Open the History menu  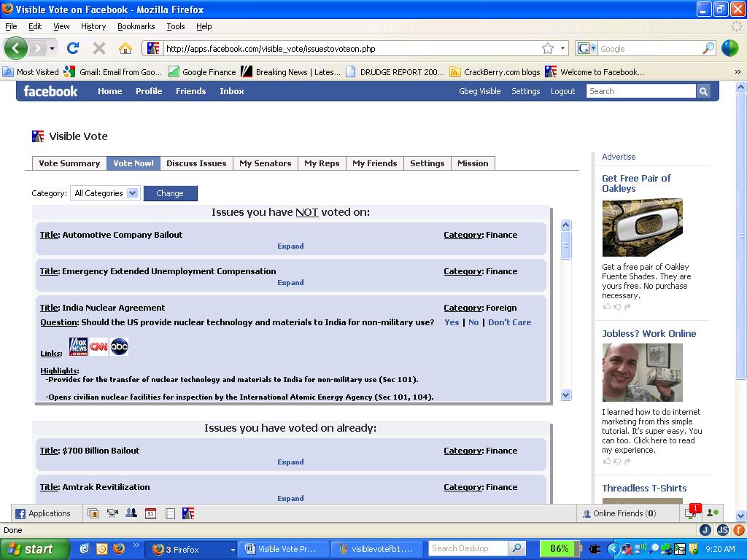point(93,26)
